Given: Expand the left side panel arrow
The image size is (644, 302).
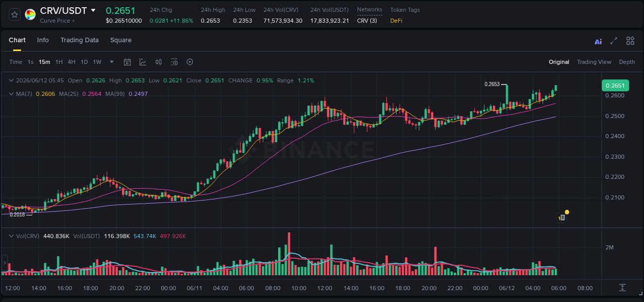Looking at the screenshot, I should click(5, 263).
